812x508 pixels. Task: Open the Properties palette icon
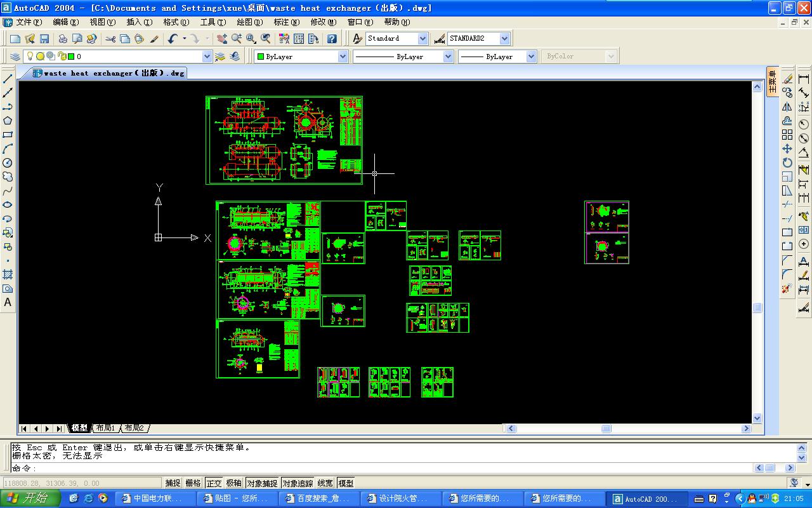(x=284, y=39)
